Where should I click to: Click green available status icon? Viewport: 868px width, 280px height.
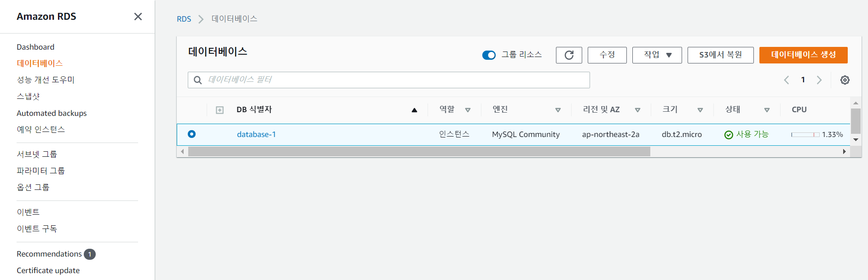coord(729,135)
